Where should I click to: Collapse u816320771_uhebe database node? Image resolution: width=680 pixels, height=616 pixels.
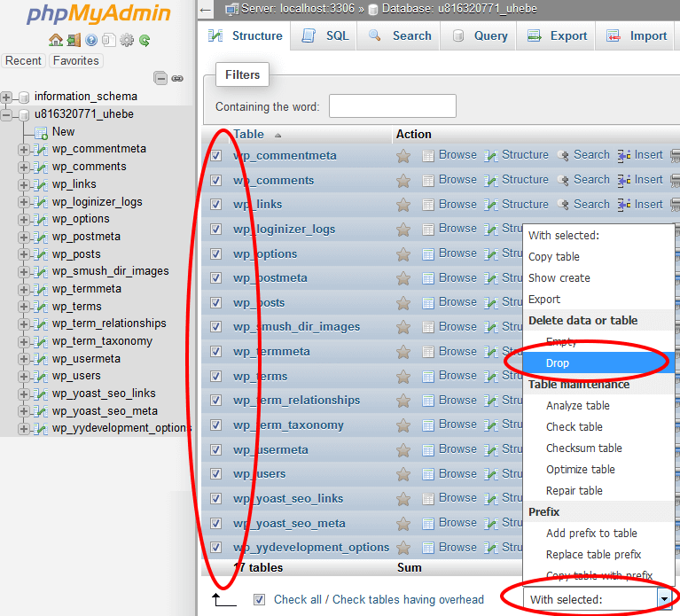click(6, 115)
